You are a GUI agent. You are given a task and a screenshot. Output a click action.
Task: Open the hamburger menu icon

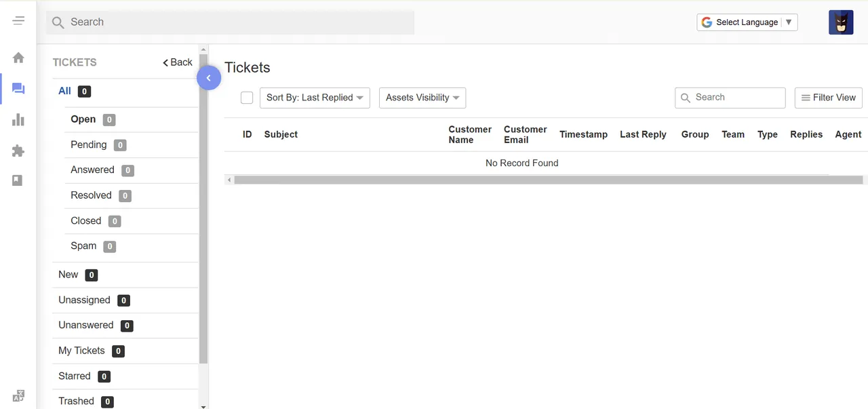click(18, 21)
